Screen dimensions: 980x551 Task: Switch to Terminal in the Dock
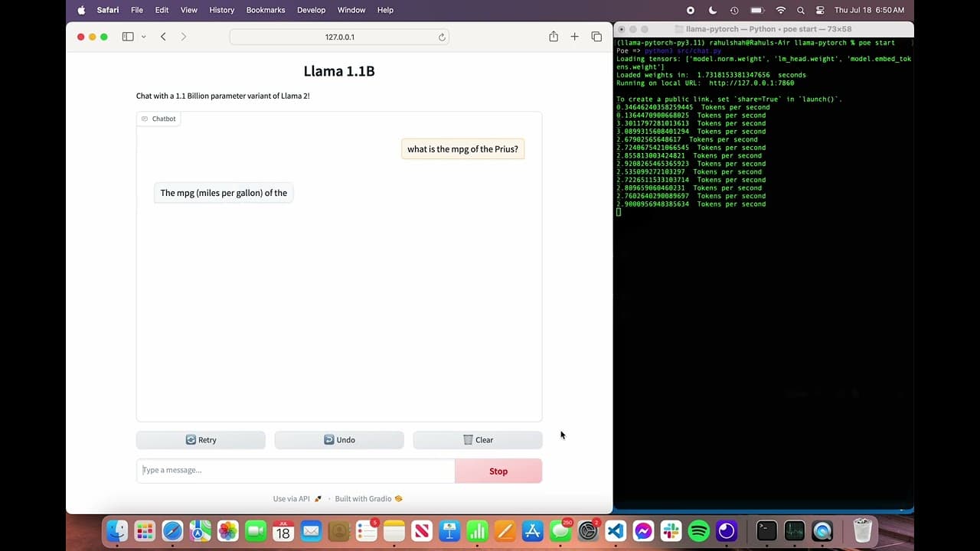click(x=766, y=530)
